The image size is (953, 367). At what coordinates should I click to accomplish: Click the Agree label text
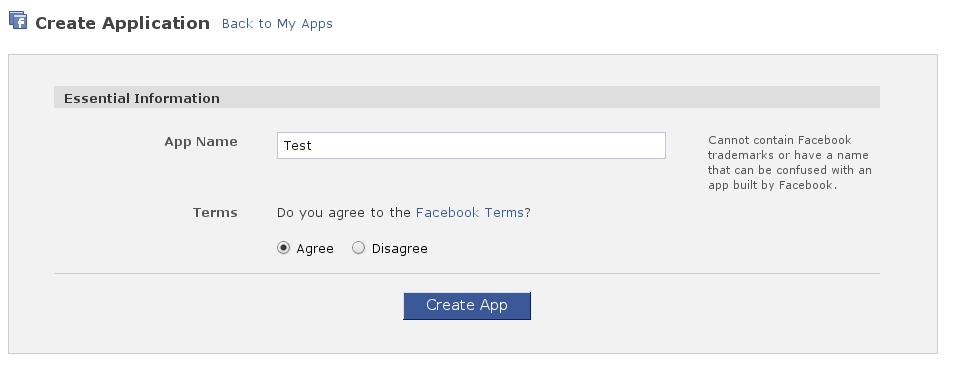(315, 249)
